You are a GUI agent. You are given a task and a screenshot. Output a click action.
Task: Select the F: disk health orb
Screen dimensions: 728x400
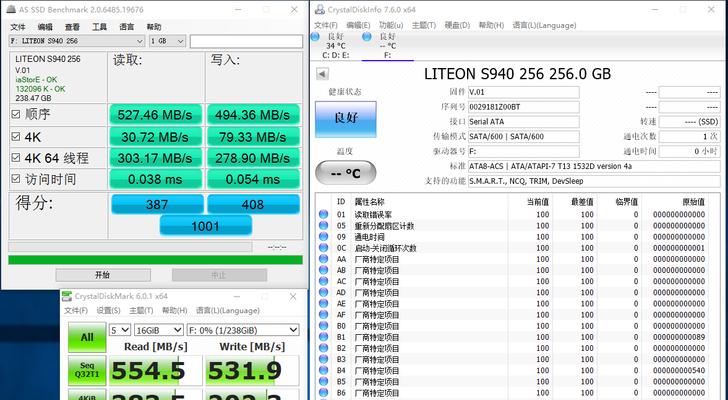point(367,37)
